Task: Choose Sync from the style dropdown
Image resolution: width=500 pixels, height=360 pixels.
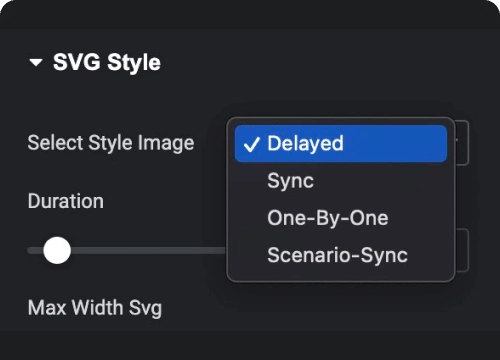Action: click(x=341, y=181)
